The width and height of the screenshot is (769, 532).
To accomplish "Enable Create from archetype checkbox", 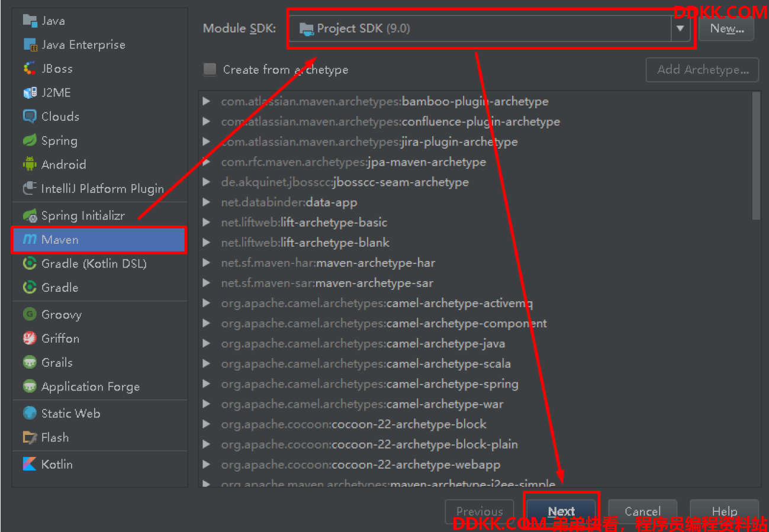I will [210, 69].
